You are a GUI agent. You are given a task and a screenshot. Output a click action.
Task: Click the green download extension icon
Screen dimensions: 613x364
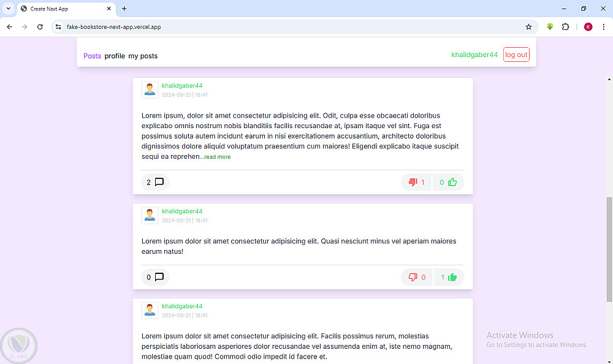pos(550,27)
